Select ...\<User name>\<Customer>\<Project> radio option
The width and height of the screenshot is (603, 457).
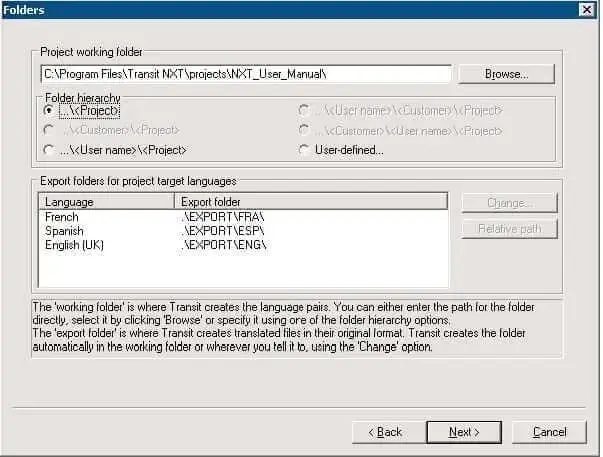(306, 110)
